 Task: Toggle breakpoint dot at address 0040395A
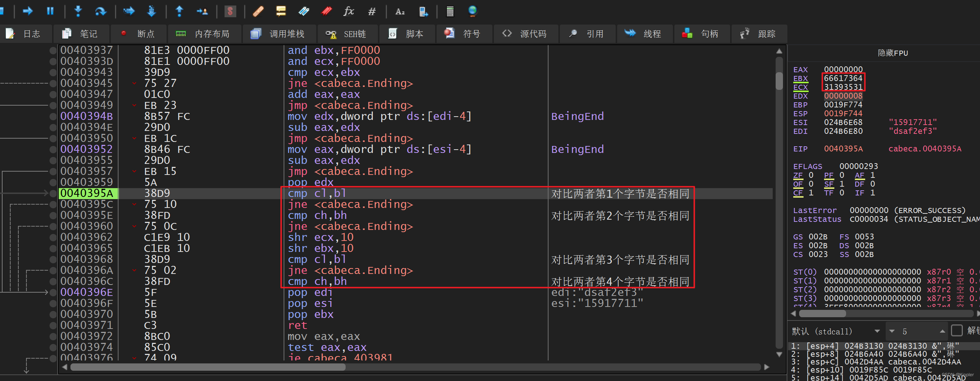click(53, 194)
